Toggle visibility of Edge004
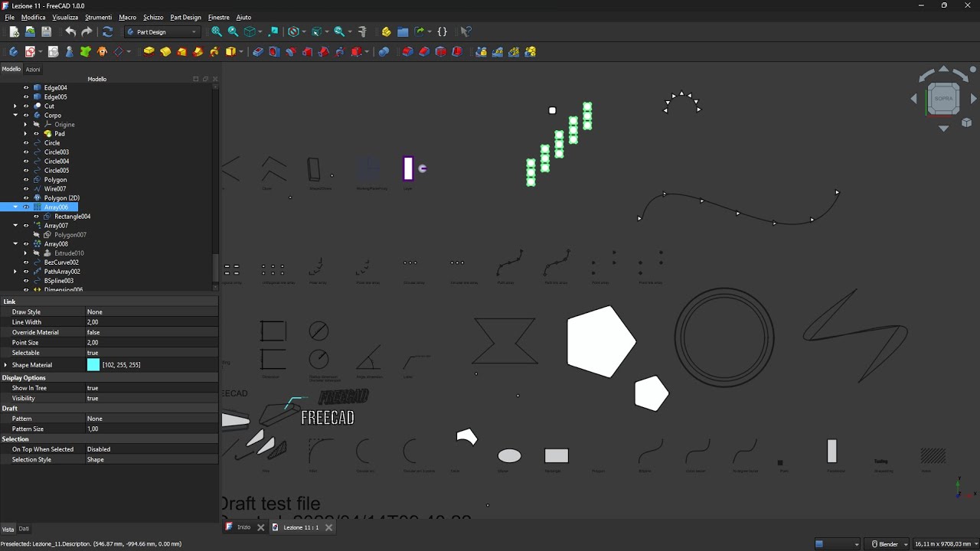980x551 pixels. click(26, 88)
